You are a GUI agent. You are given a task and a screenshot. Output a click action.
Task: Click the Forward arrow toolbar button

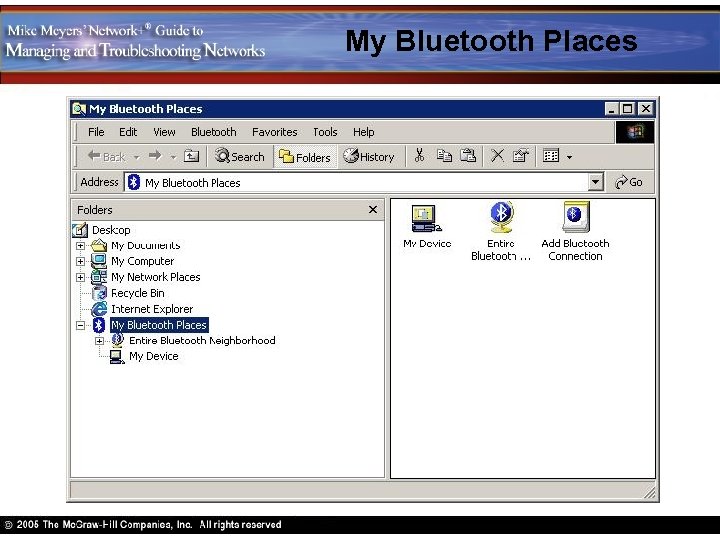155,156
